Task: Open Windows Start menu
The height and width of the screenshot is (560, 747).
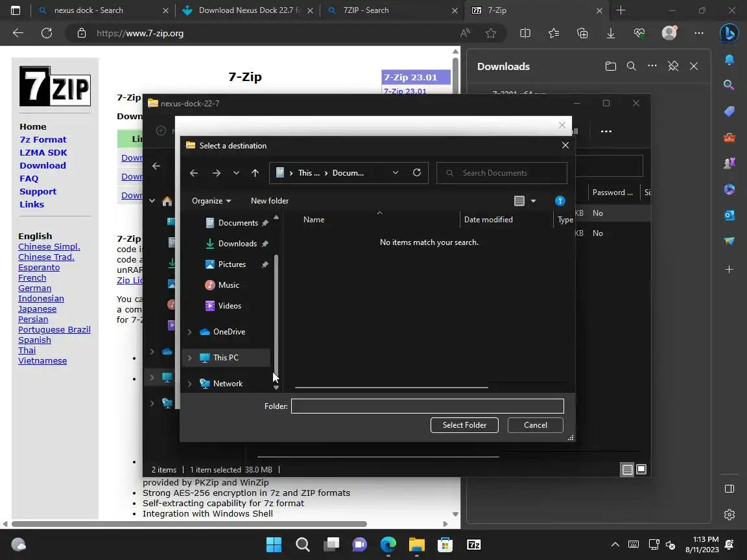Action: click(x=274, y=544)
